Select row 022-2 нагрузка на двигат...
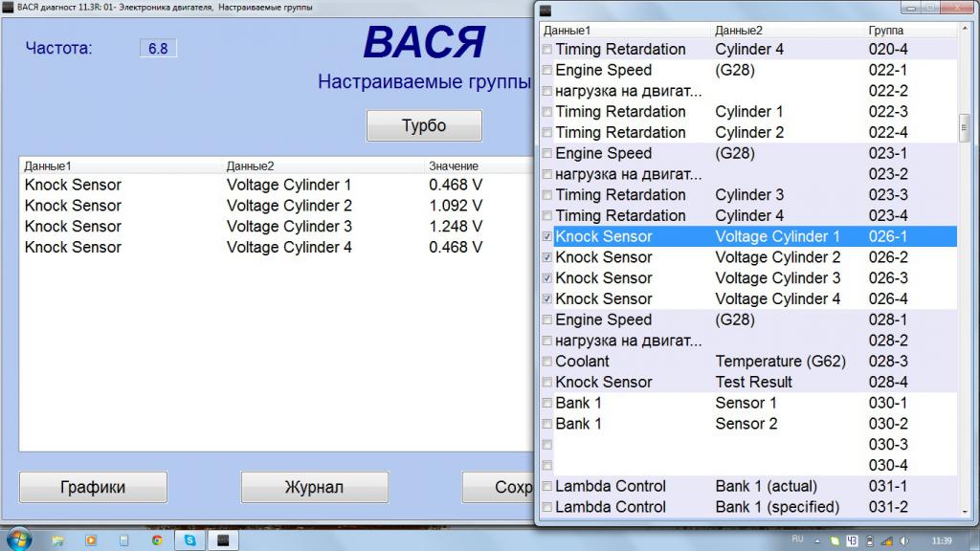This screenshot has height=551, width=980. point(748,91)
